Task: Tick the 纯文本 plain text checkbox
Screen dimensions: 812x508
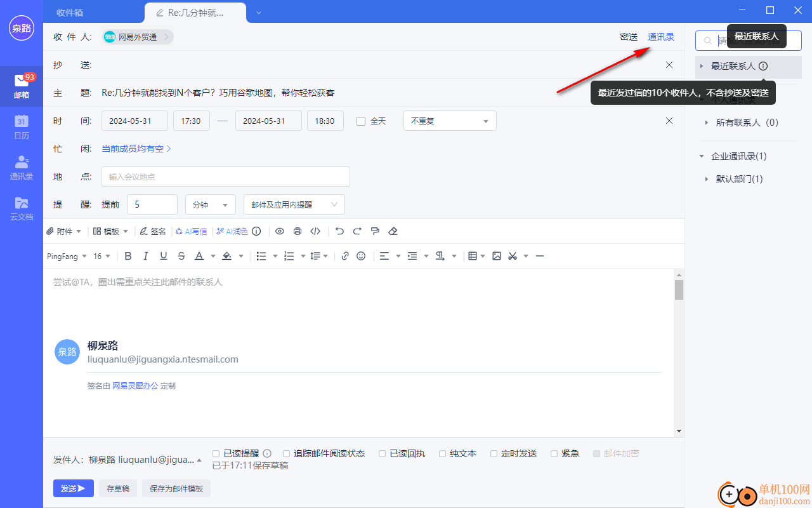Action: pyautogui.click(x=442, y=453)
